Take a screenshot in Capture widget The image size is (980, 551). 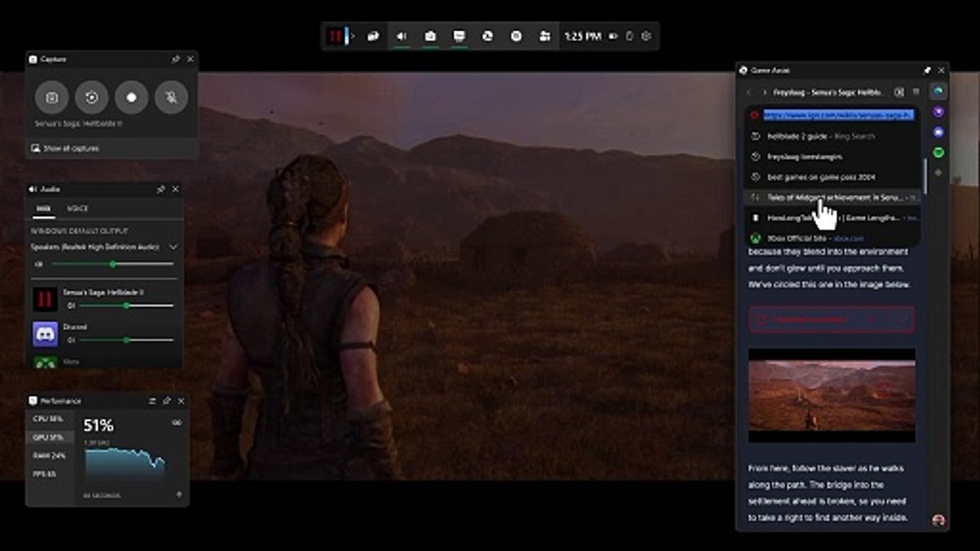pyautogui.click(x=51, y=98)
